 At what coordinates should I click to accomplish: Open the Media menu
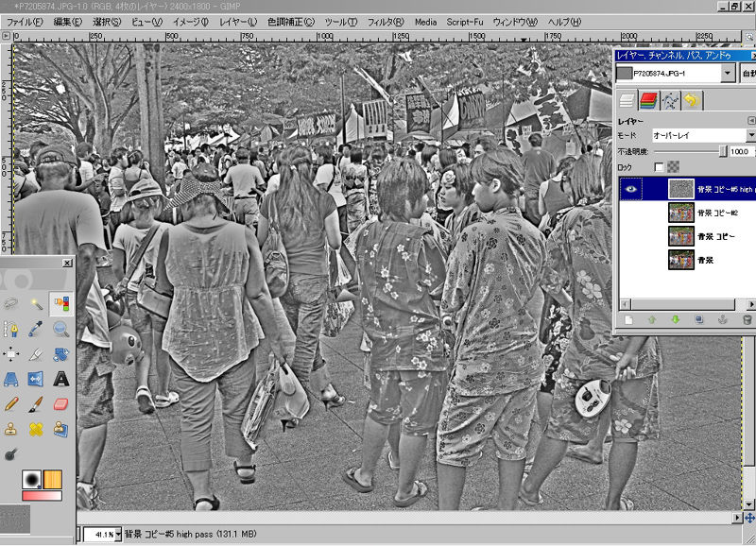(426, 22)
